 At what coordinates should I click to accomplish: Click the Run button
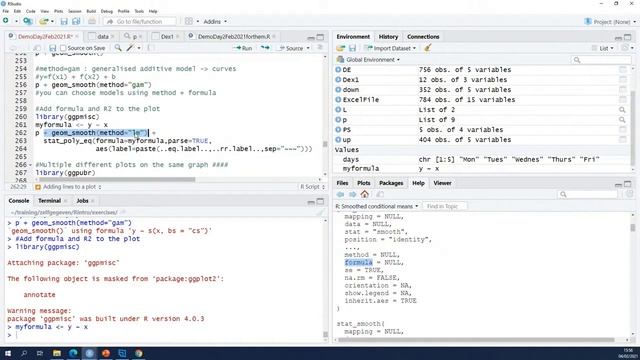coord(244,48)
